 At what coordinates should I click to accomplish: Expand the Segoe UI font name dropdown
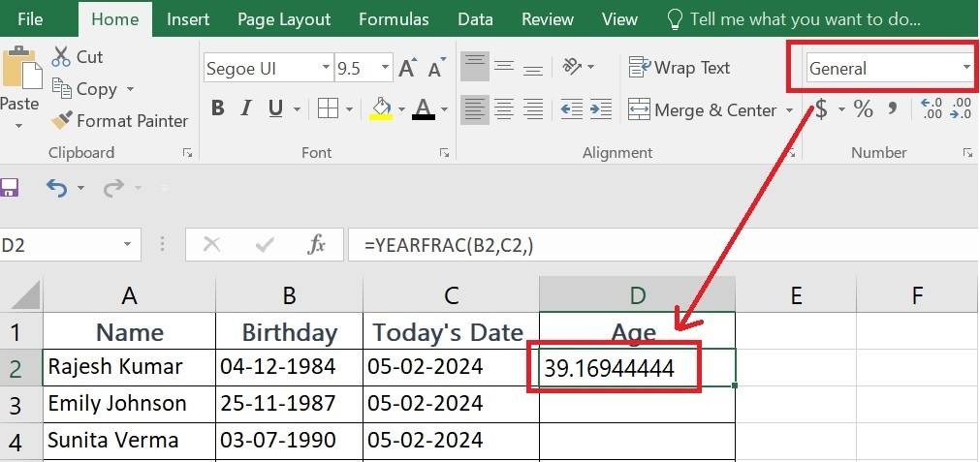326,68
